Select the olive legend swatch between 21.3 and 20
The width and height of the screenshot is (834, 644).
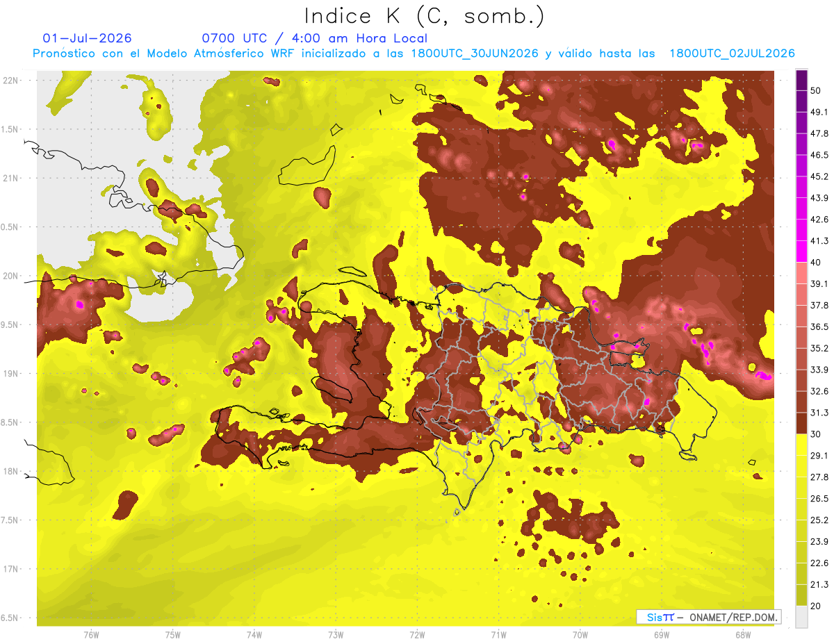[801, 595]
